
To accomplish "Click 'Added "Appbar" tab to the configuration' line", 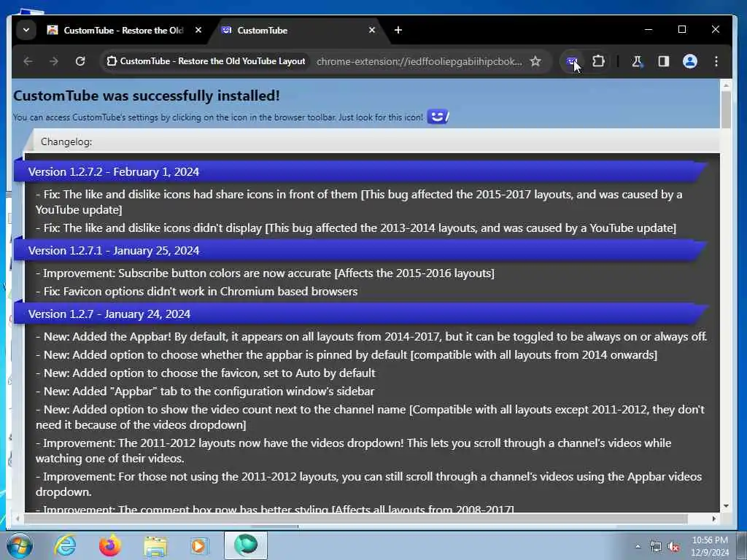I will point(205,392).
